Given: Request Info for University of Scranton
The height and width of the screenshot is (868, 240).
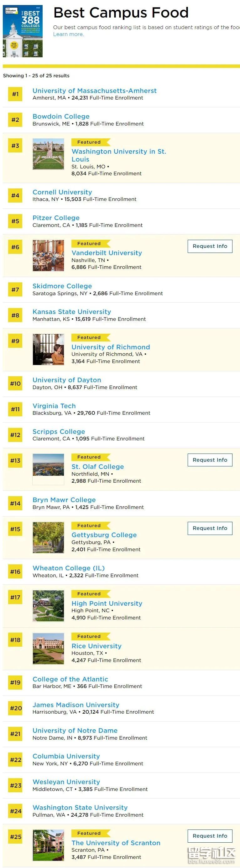Looking at the screenshot, I should [210, 836].
